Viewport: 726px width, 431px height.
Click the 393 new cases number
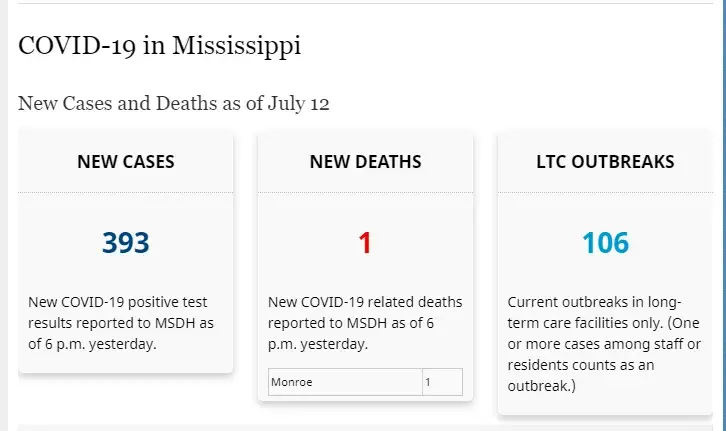(126, 243)
